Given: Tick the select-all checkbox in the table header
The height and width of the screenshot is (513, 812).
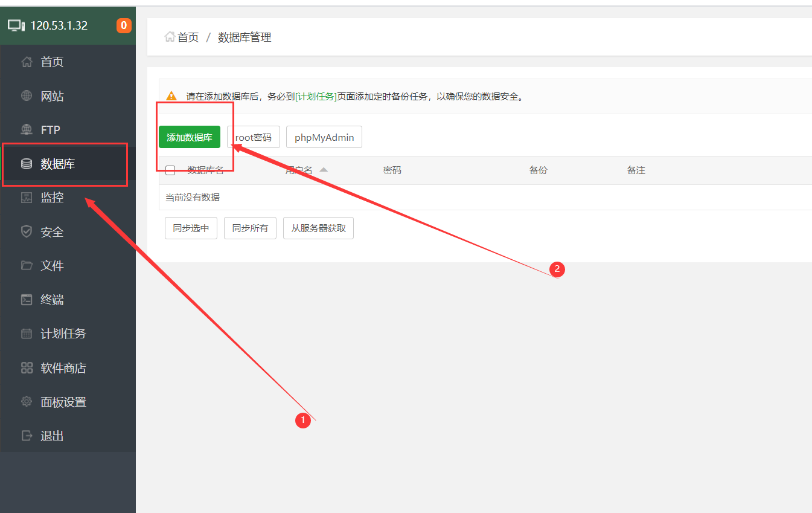Looking at the screenshot, I should coord(170,170).
